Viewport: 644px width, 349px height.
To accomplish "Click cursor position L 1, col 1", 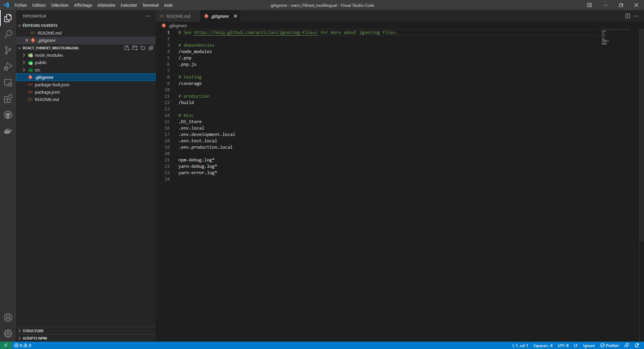I will click(x=520, y=345).
